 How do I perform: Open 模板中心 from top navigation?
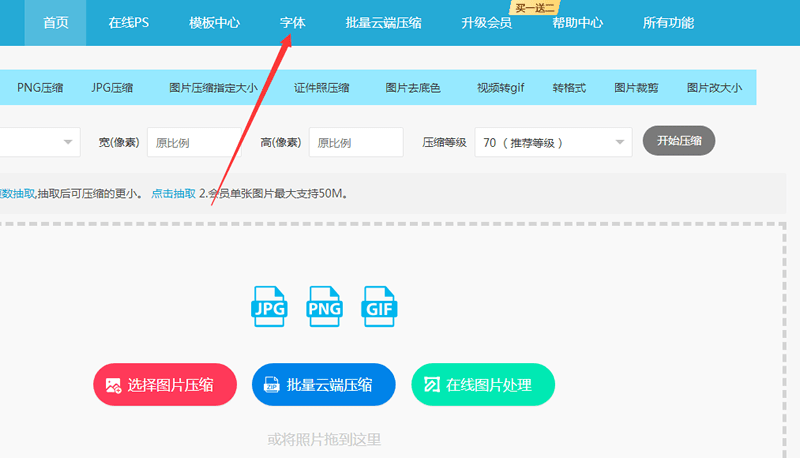(214, 22)
